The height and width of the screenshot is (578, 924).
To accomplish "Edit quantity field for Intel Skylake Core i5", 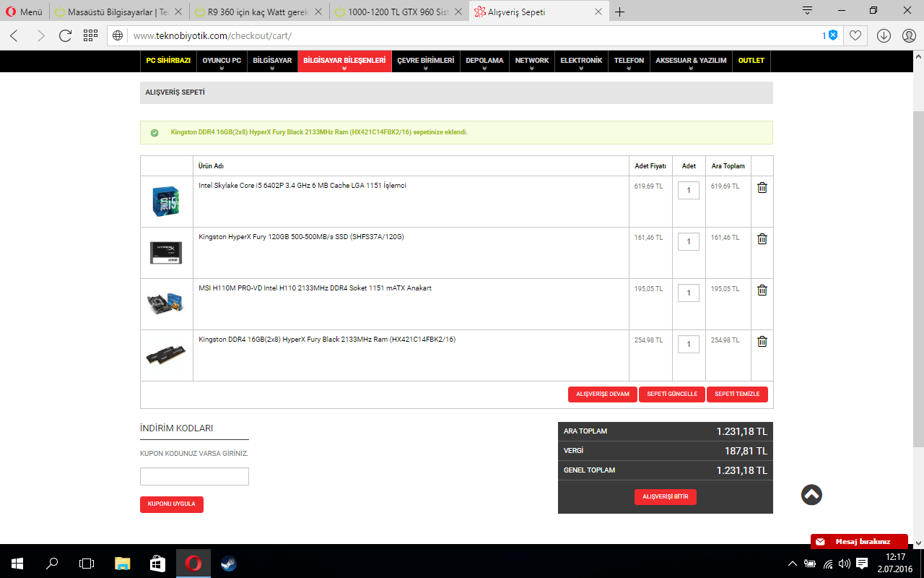I will [x=689, y=190].
